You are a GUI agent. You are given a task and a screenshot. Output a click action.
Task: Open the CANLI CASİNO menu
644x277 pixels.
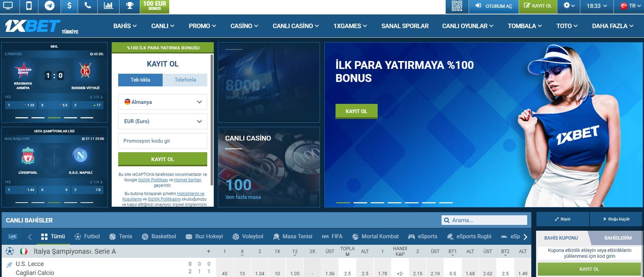(x=296, y=26)
